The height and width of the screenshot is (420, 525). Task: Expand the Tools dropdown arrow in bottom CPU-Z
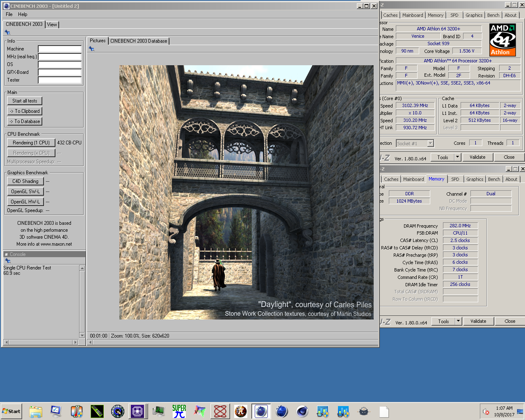coord(459,321)
